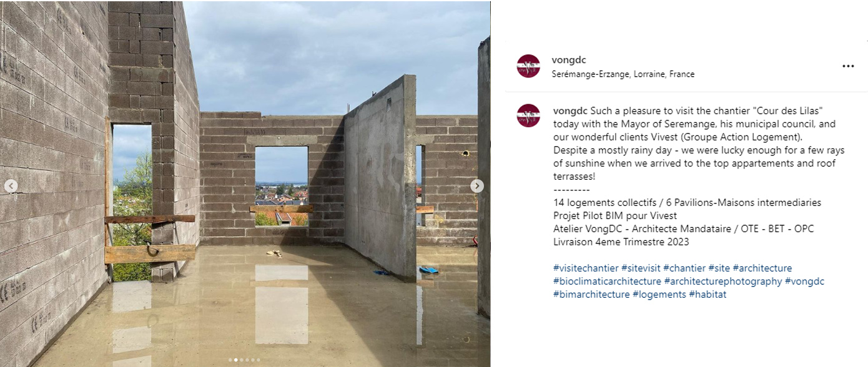This screenshot has height=367, width=868.
Task: Open vongdc username in post header
Action: (568, 60)
